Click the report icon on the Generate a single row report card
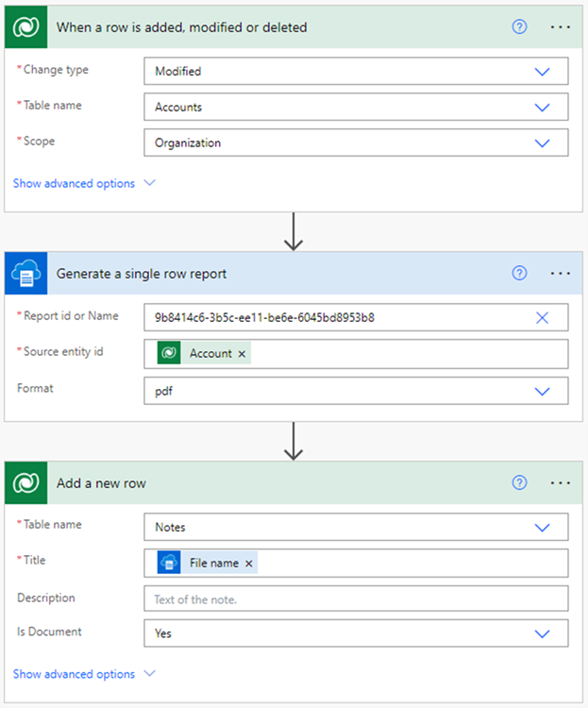 click(25, 273)
